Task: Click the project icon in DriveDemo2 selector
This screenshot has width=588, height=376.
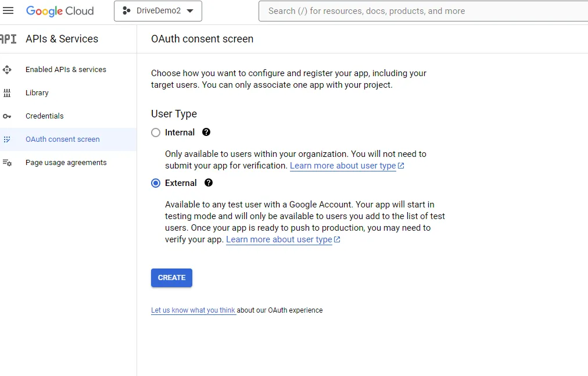Action: (x=127, y=11)
